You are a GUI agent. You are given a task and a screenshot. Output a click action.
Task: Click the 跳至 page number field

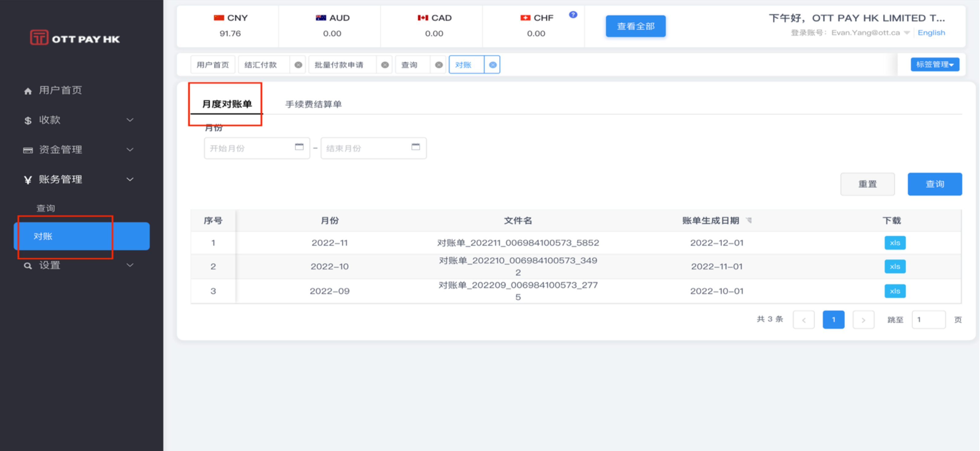(x=928, y=320)
